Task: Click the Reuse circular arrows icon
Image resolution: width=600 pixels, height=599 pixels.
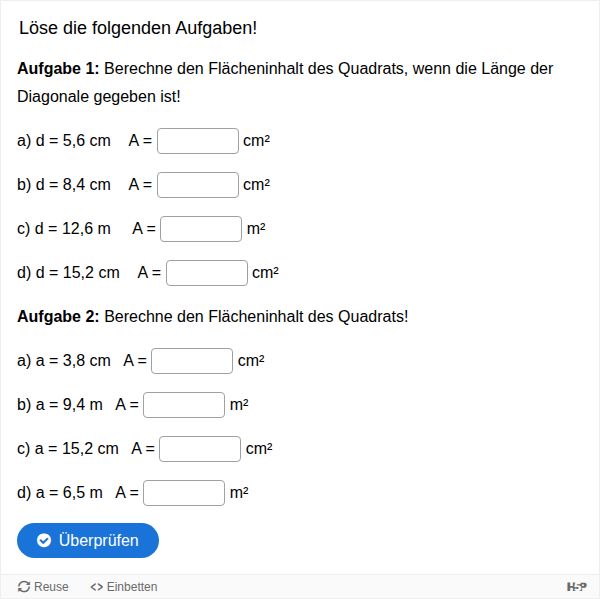Action: [24, 586]
